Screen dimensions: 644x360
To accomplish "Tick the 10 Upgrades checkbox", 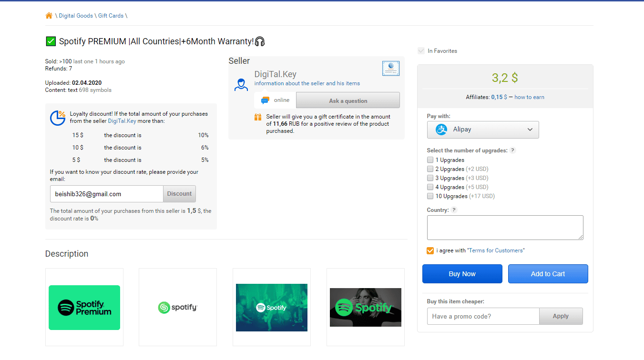I will click(x=430, y=196).
